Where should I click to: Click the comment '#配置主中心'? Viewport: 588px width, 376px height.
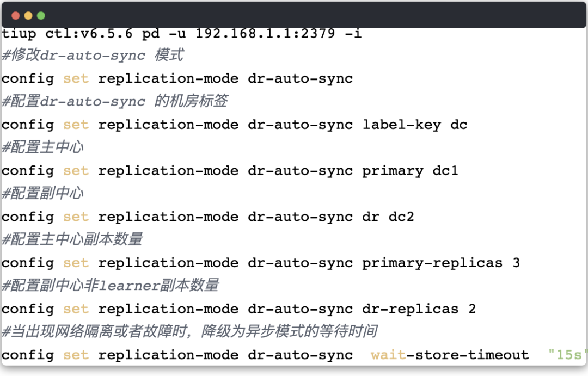(x=43, y=147)
